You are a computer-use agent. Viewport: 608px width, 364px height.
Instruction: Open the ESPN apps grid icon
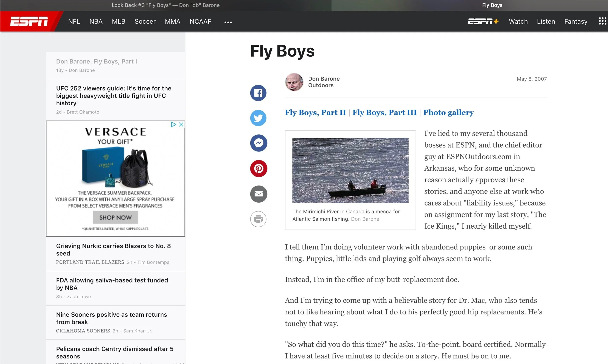tap(602, 21)
